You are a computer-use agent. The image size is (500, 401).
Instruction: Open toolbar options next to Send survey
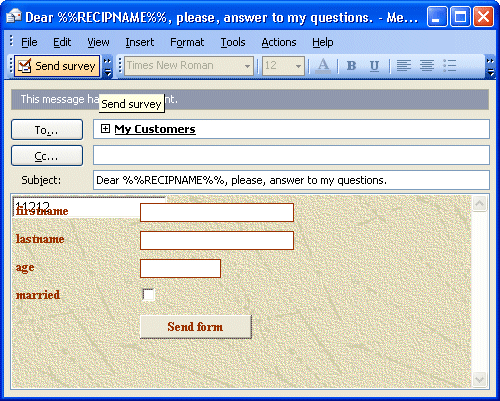pyautogui.click(x=107, y=67)
